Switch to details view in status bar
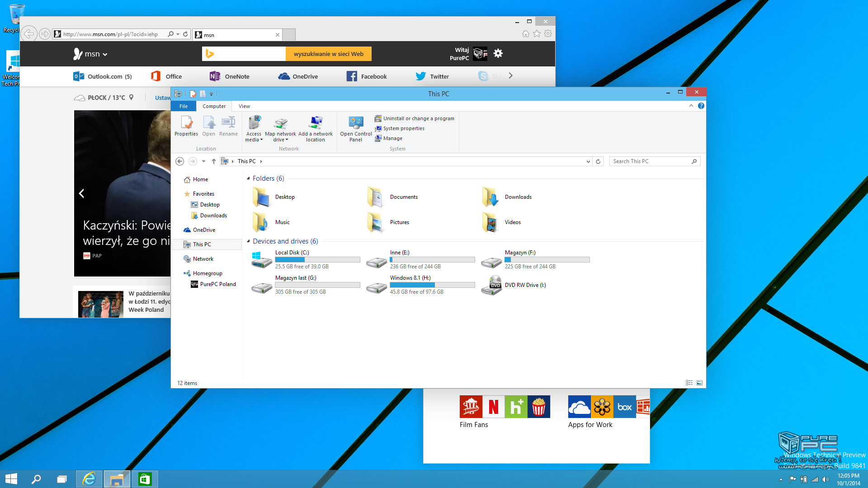This screenshot has height=488, width=868. pyautogui.click(x=689, y=383)
